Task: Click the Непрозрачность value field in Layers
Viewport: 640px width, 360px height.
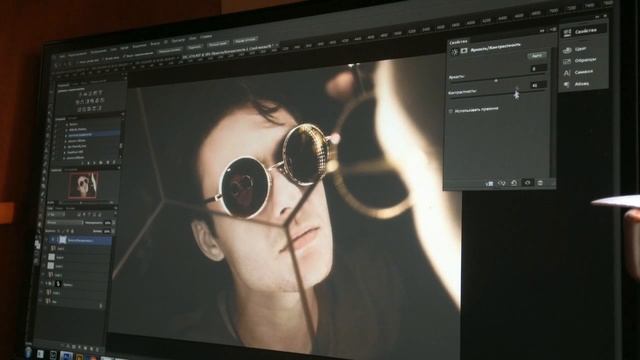Action: coord(108,223)
